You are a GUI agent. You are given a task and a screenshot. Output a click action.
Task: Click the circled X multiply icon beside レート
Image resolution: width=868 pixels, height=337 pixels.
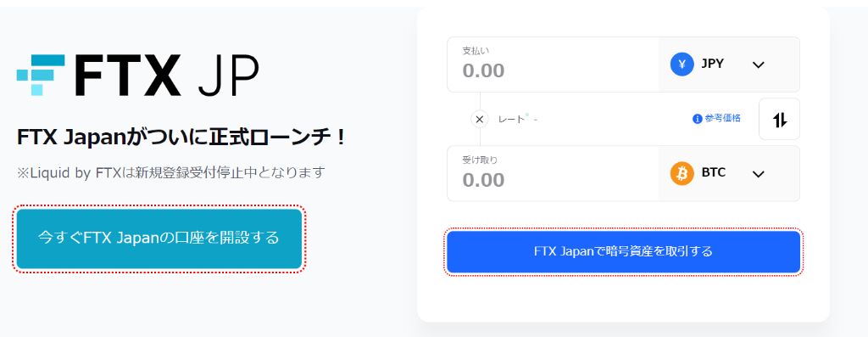point(480,119)
